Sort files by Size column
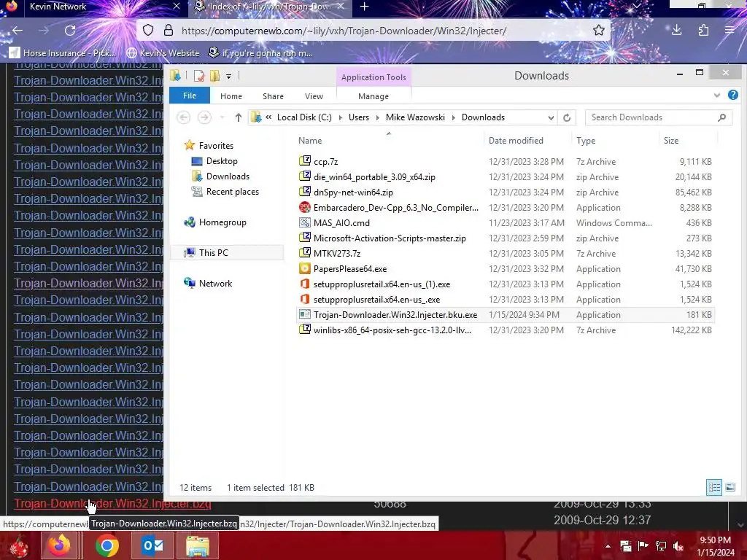This screenshot has height=560, width=747. [671, 141]
